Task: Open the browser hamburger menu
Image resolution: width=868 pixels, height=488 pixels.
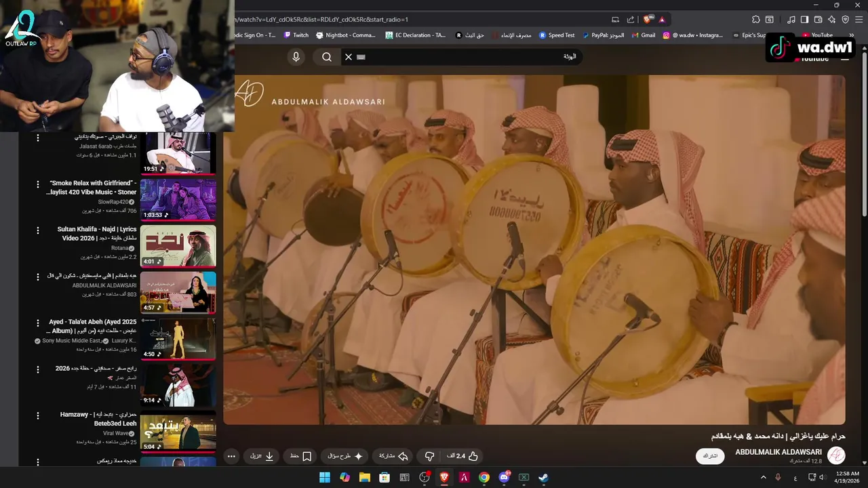Action: point(859,20)
